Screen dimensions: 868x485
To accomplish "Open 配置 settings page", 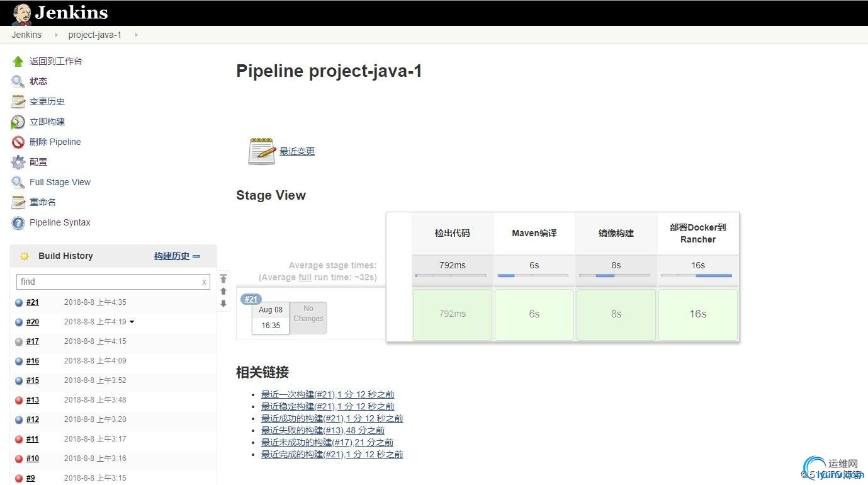I will pos(38,162).
